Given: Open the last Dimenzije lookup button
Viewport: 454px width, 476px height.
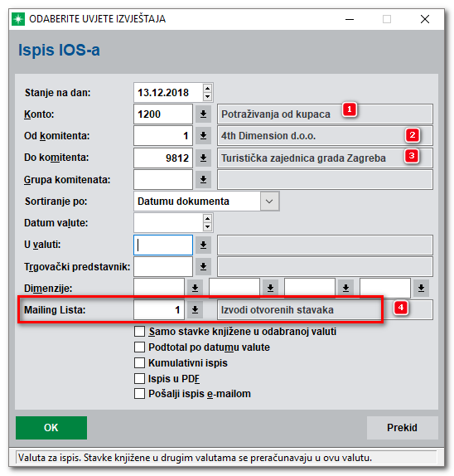Looking at the screenshot, I should [x=421, y=288].
